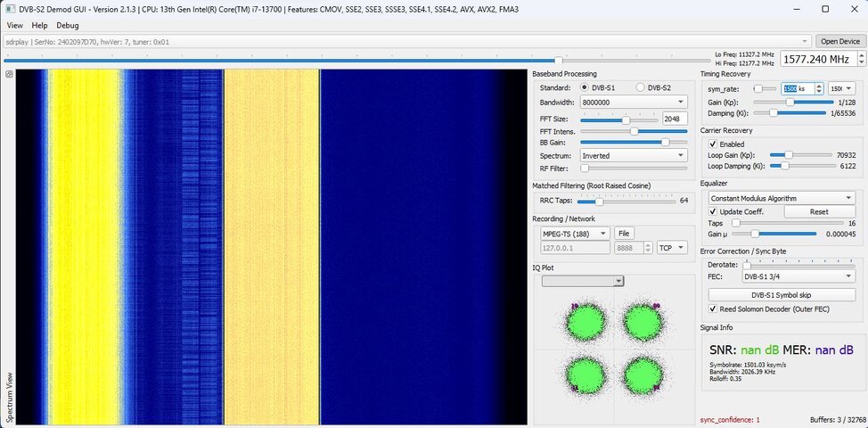
Task: Uncheck the Update Coeff. checkbox
Action: [712, 211]
